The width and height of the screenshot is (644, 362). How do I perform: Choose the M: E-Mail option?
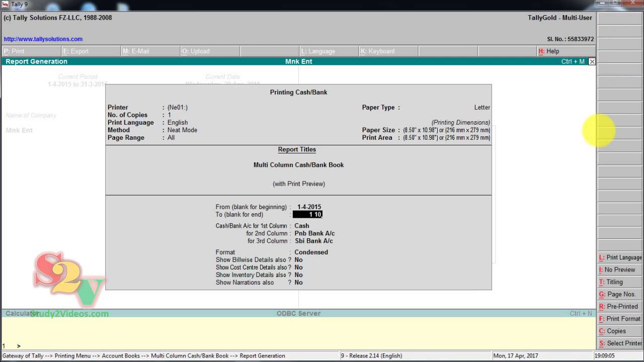150,51
